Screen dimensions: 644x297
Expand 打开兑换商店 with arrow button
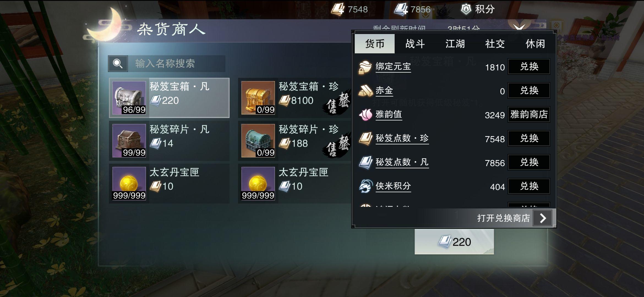[x=542, y=218]
